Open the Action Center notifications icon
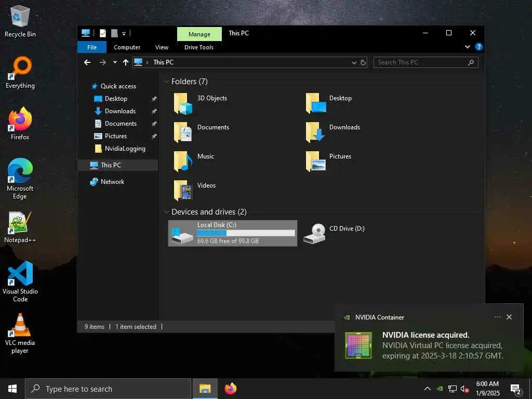This screenshot has width=532, height=399. 516,389
